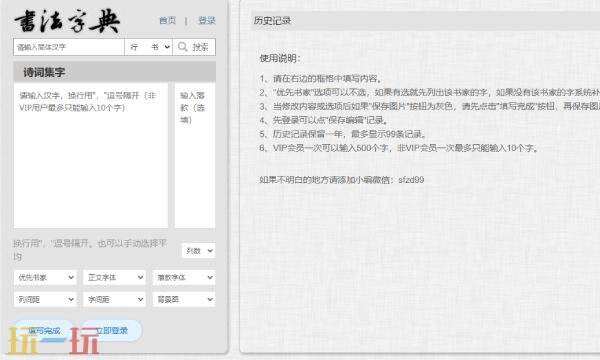Open the 字间距 character spacing dropdown
This screenshot has width=600, height=360.
pyautogui.click(x=114, y=300)
